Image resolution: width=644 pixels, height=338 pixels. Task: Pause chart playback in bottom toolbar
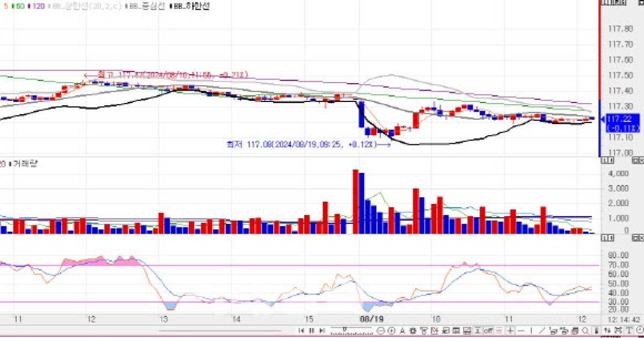(312, 330)
